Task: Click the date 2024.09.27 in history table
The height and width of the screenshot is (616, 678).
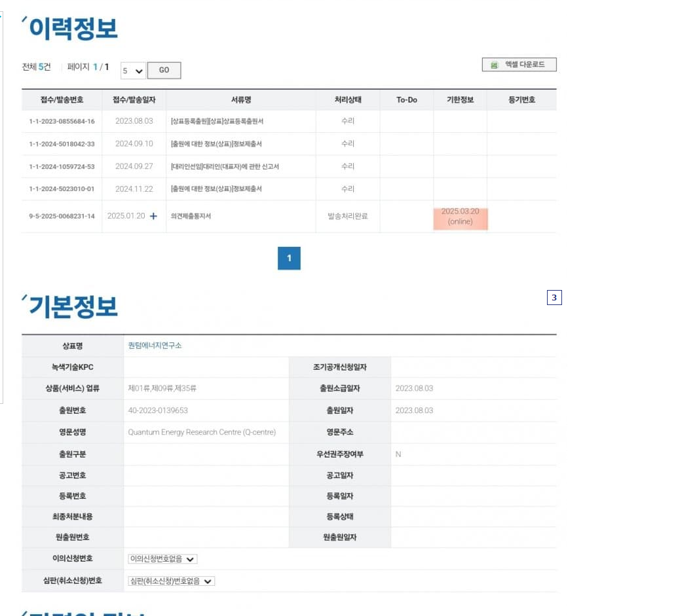Action: click(134, 166)
